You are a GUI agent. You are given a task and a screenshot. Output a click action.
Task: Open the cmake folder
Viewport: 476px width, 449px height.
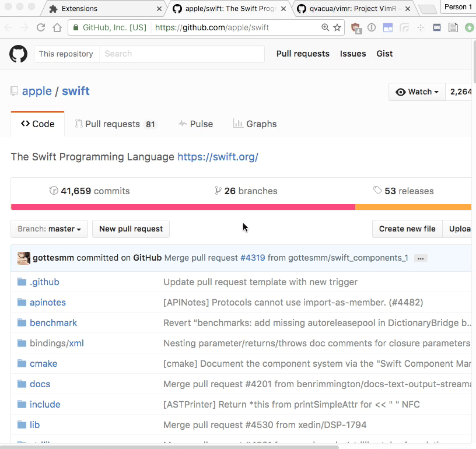point(43,363)
